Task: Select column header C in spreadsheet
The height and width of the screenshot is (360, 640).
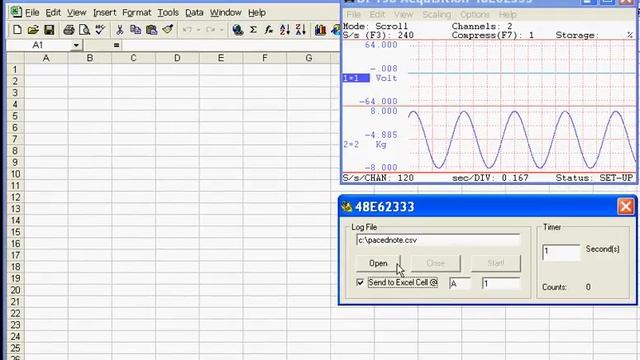Action: [x=133, y=58]
